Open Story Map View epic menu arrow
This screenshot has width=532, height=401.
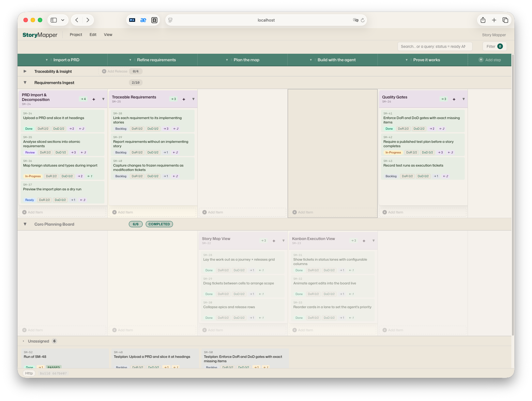(x=283, y=241)
